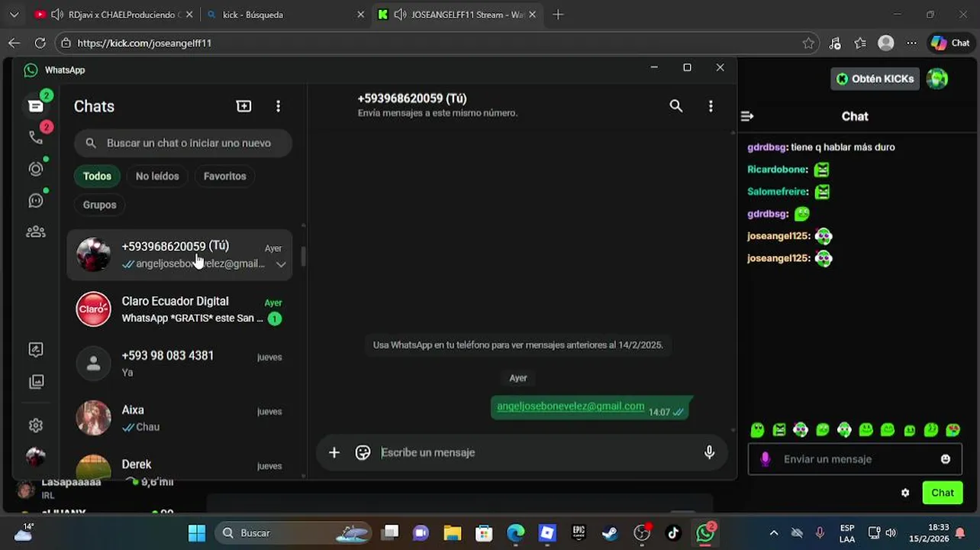Image resolution: width=980 pixels, height=550 pixels.
Task: Open the Windows Start menu
Action: [197, 533]
